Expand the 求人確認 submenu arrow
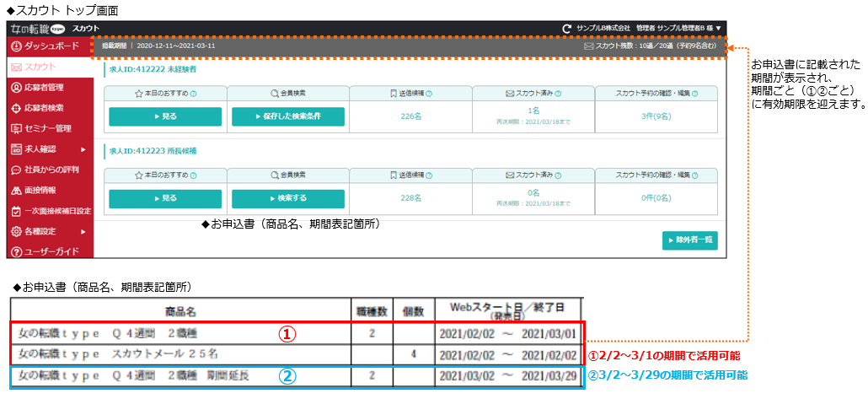Image resolution: width=868 pixels, height=399 pixels. [x=83, y=149]
